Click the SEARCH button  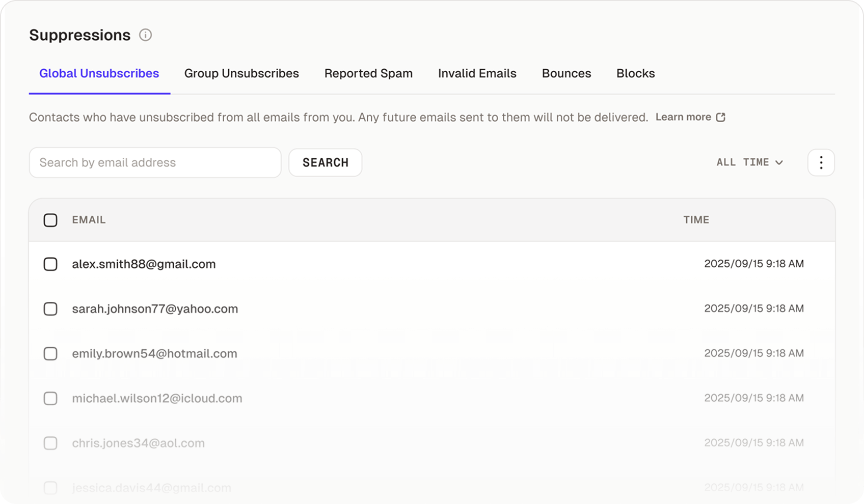click(325, 162)
